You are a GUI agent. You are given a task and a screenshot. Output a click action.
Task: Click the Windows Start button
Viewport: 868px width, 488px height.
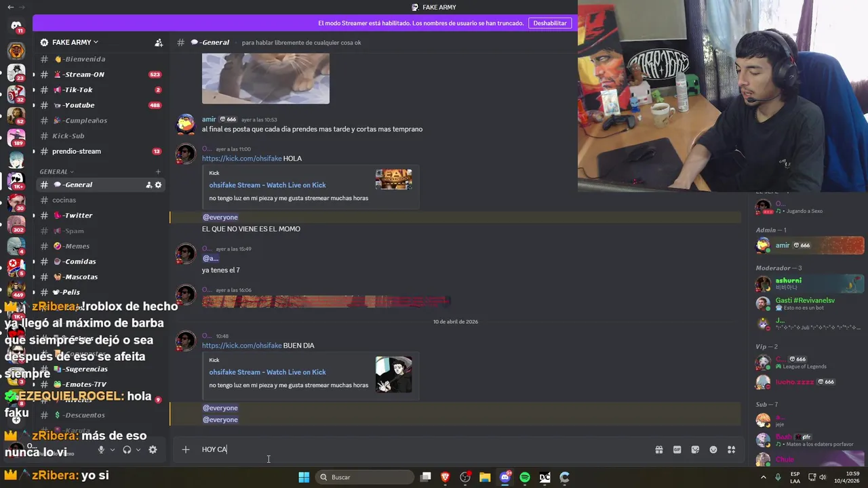coord(304,477)
